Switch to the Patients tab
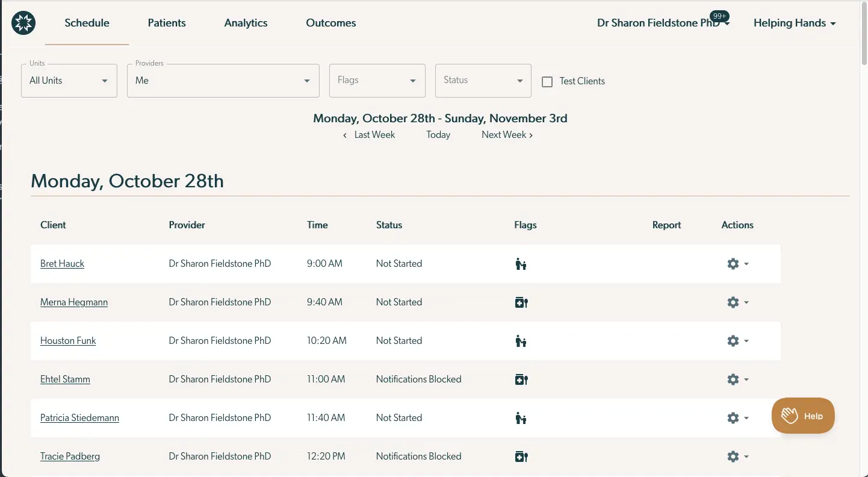This screenshot has height=477, width=868. point(167,23)
